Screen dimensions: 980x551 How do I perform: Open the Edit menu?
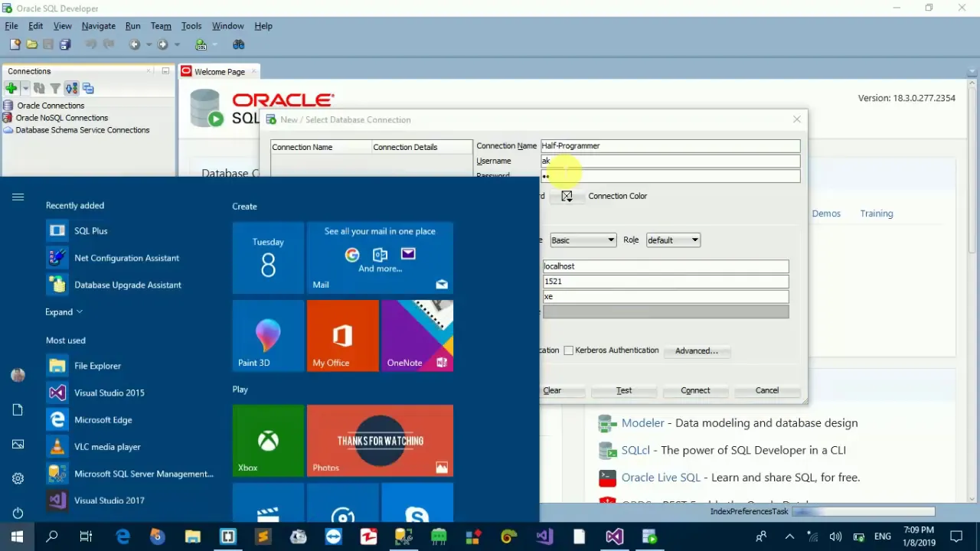[35, 26]
